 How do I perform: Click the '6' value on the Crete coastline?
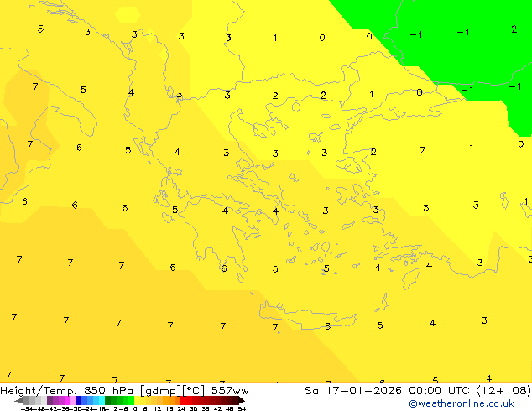(327, 326)
